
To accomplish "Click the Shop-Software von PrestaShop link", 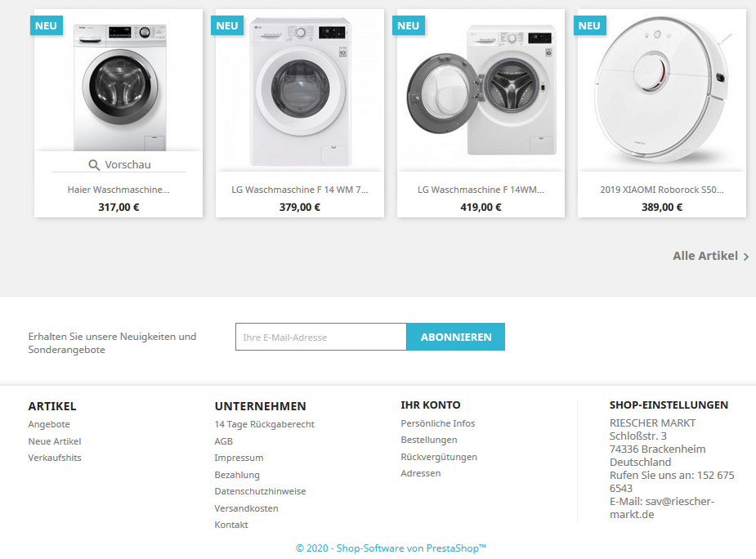I will pyautogui.click(x=391, y=548).
